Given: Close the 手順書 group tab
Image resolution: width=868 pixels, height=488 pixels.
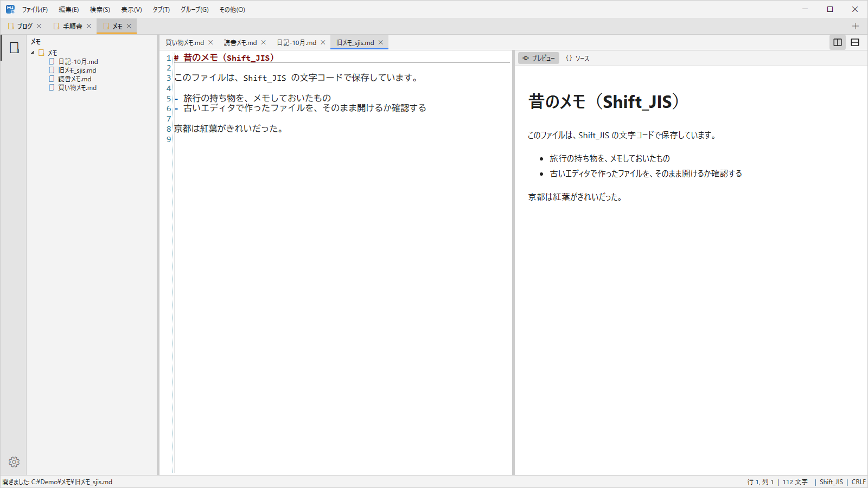Looking at the screenshot, I should coord(89,26).
